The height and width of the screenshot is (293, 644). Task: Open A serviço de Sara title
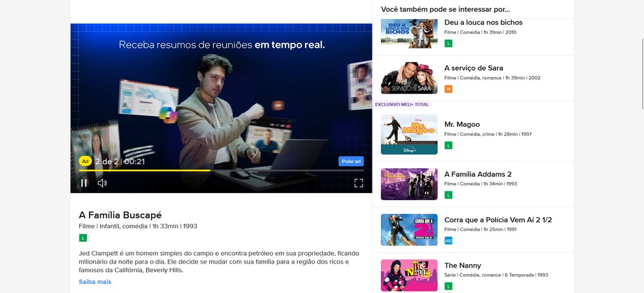[x=474, y=68]
